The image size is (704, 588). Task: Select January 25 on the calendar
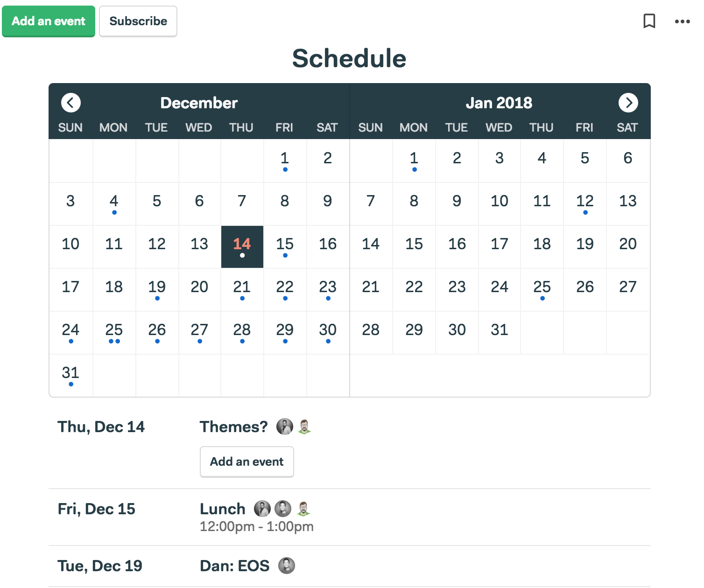[542, 290]
